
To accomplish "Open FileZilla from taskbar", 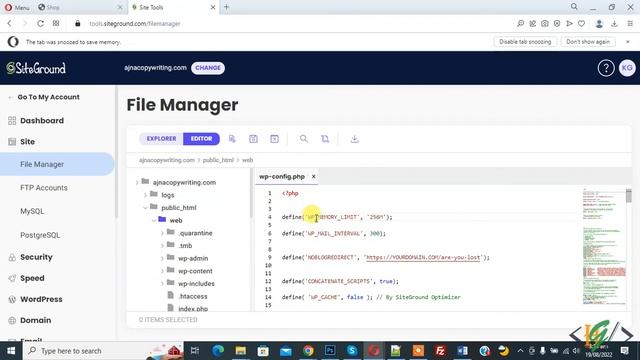I will coord(440,351).
